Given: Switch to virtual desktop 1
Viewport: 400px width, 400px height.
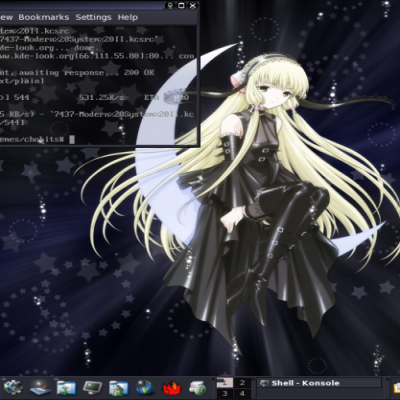Looking at the screenshot, I should coord(225,383).
